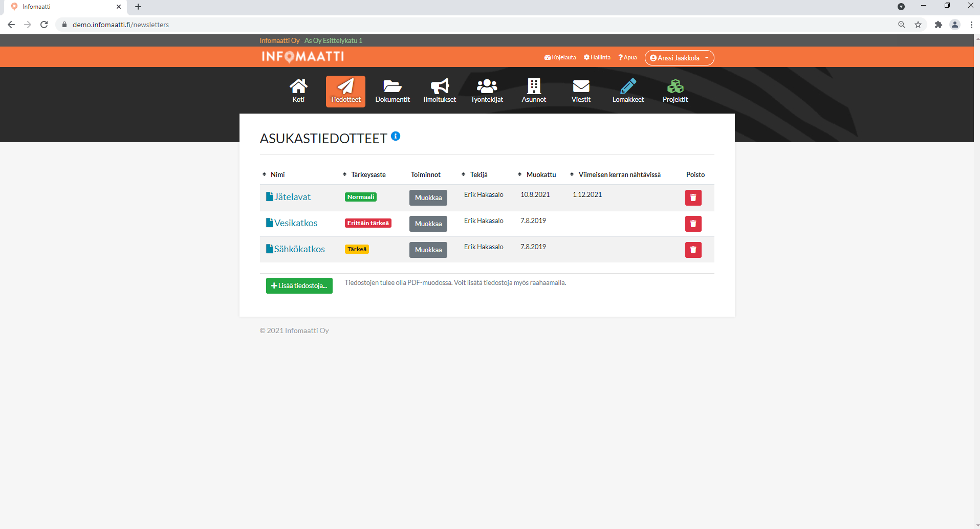Reload the page in browser
This screenshot has width=980, height=529.
click(x=44, y=25)
